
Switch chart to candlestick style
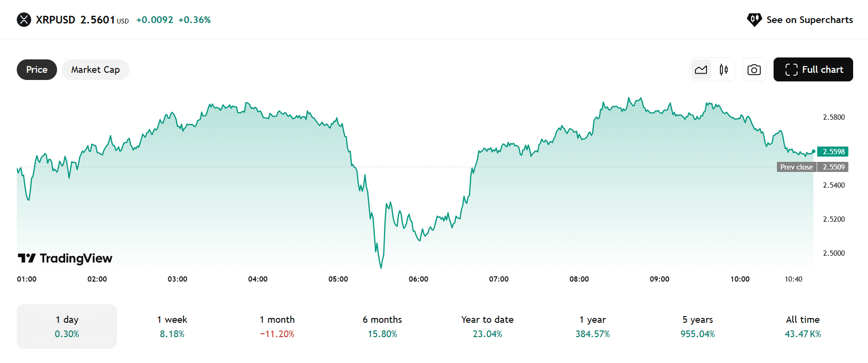point(724,69)
